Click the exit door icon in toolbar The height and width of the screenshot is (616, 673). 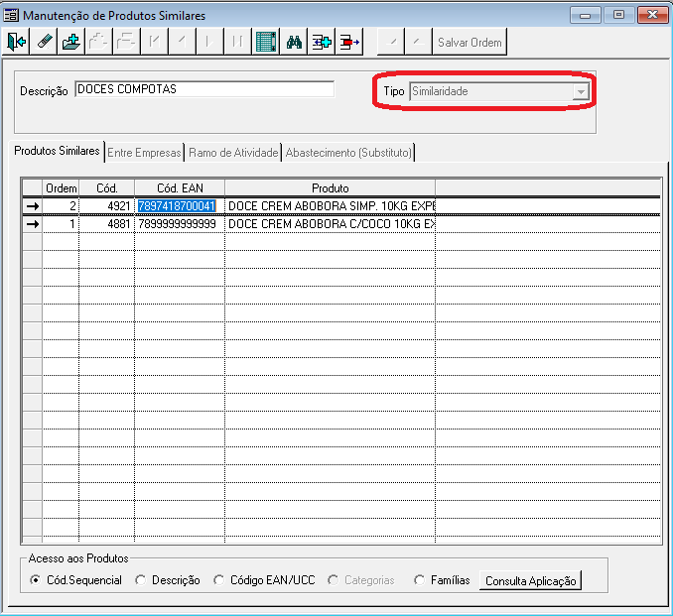pyautogui.click(x=16, y=42)
